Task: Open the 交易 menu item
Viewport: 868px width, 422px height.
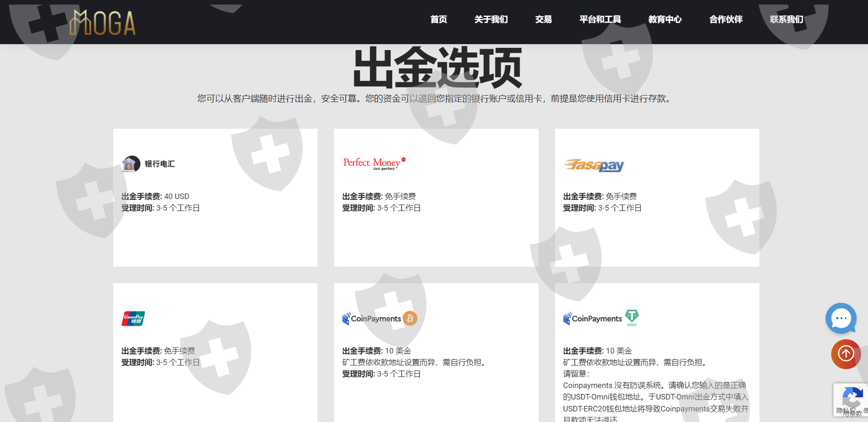Action: point(544,19)
